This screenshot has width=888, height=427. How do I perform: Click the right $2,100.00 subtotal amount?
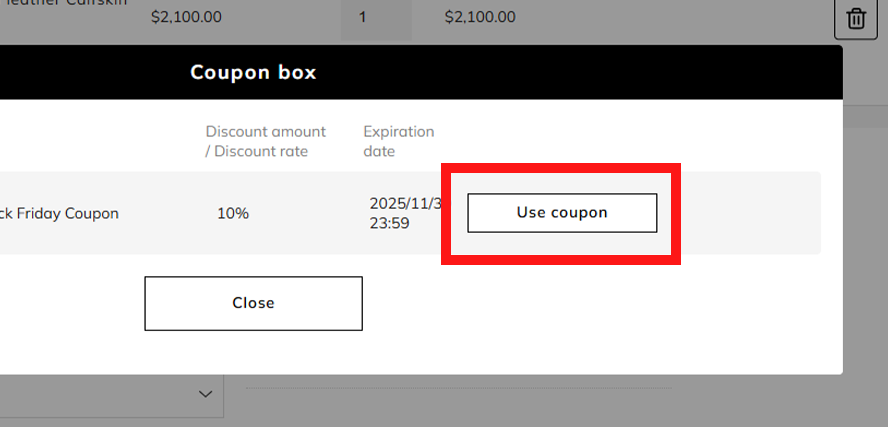tap(480, 17)
